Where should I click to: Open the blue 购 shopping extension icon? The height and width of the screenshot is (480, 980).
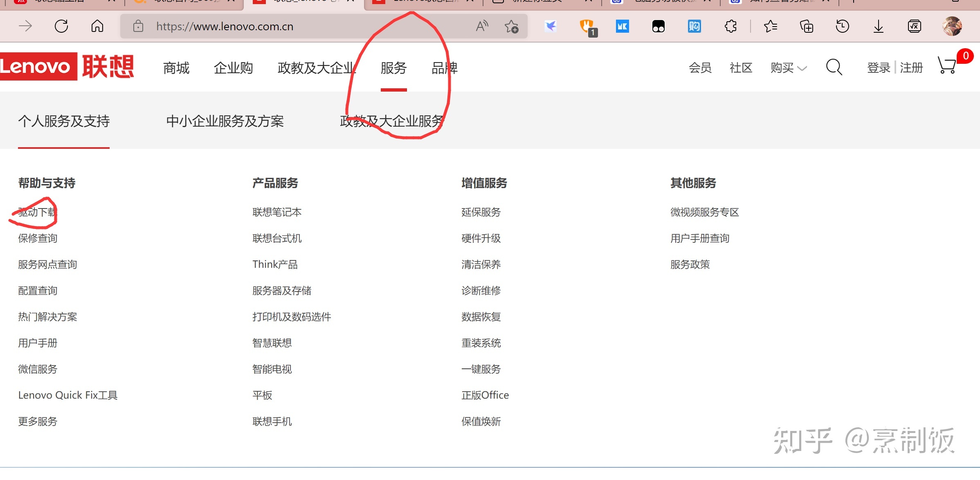tap(695, 27)
